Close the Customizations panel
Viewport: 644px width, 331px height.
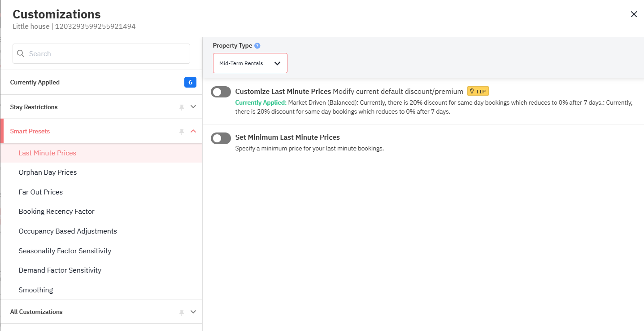(x=634, y=14)
